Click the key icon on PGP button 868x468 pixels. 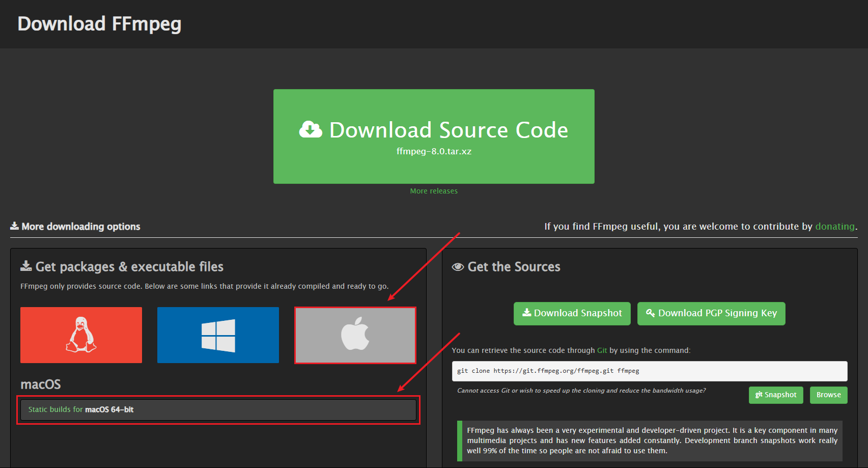point(650,313)
